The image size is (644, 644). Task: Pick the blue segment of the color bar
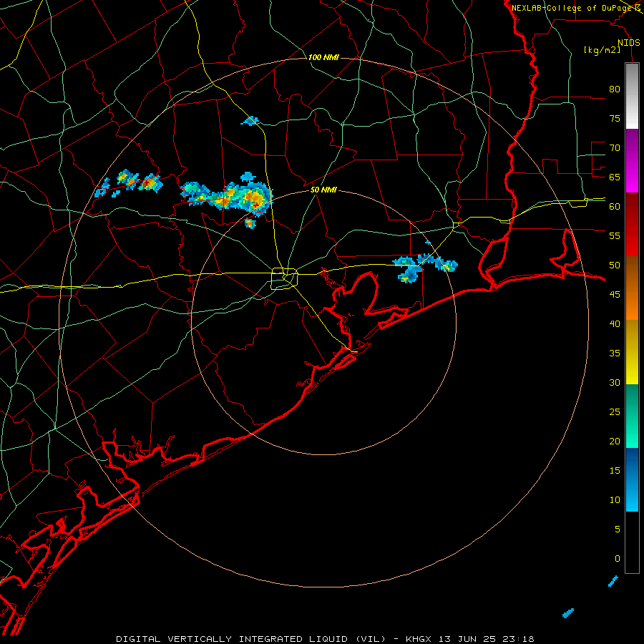coord(632,479)
